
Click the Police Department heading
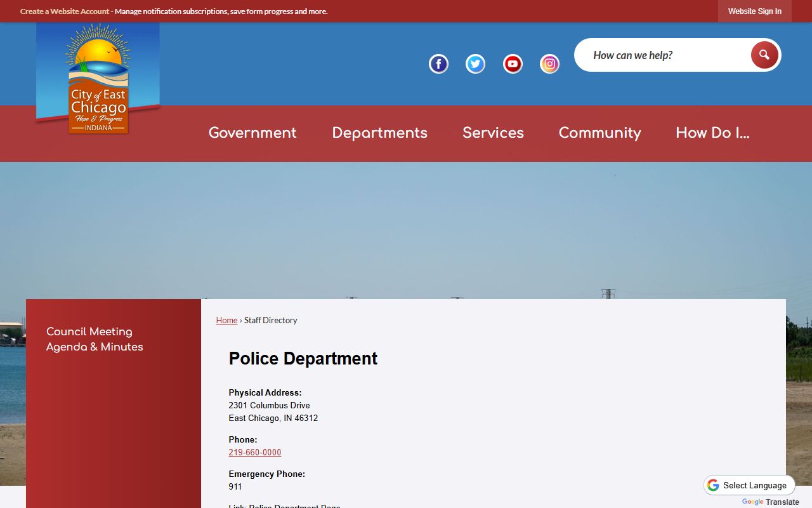(303, 358)
